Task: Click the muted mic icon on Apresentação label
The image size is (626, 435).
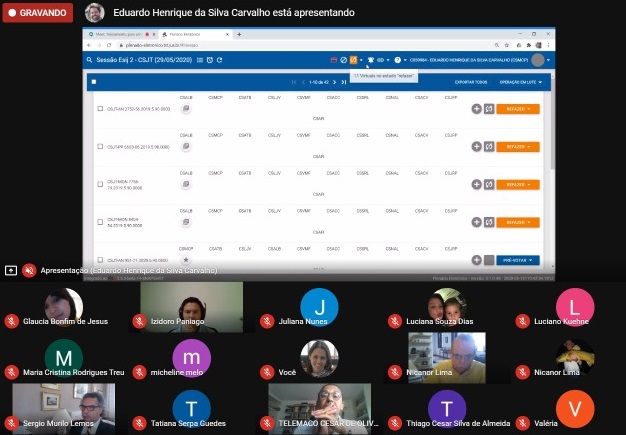Action: pos(29,270)
